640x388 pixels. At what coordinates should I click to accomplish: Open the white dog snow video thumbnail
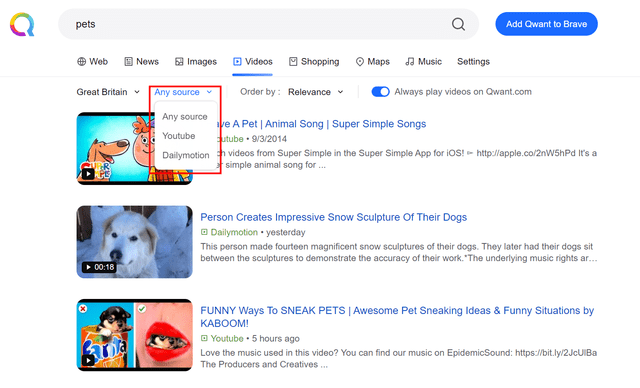pyautogui.click(x=135, y=242)
